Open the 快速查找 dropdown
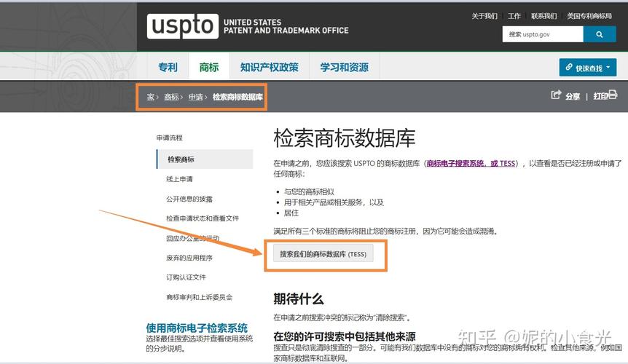The width and height of the screenshot is (628, 364). (587, 68)
